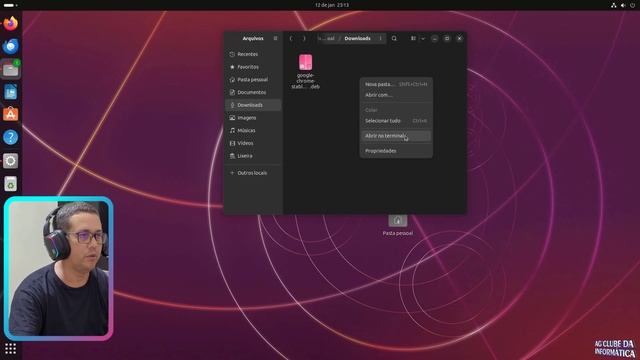Choose Abrir no terminal menu entry
640x360 pixels.
pyautogui.click(x=396, y=136)
